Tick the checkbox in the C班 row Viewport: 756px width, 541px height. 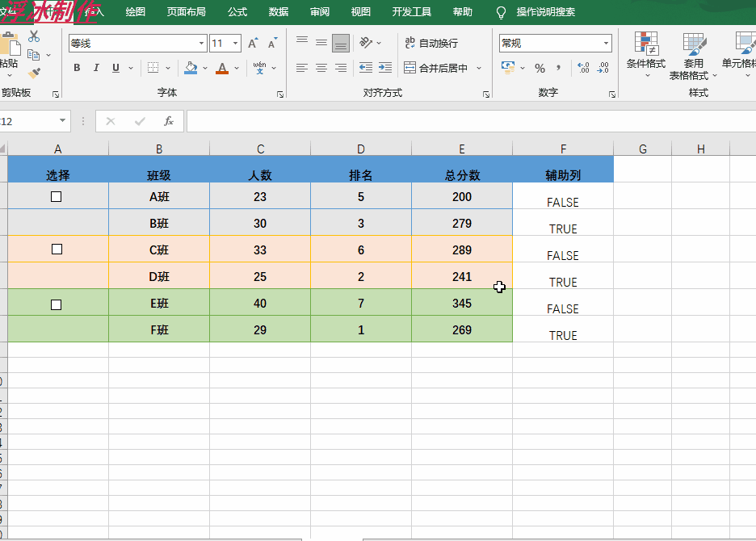57,250
